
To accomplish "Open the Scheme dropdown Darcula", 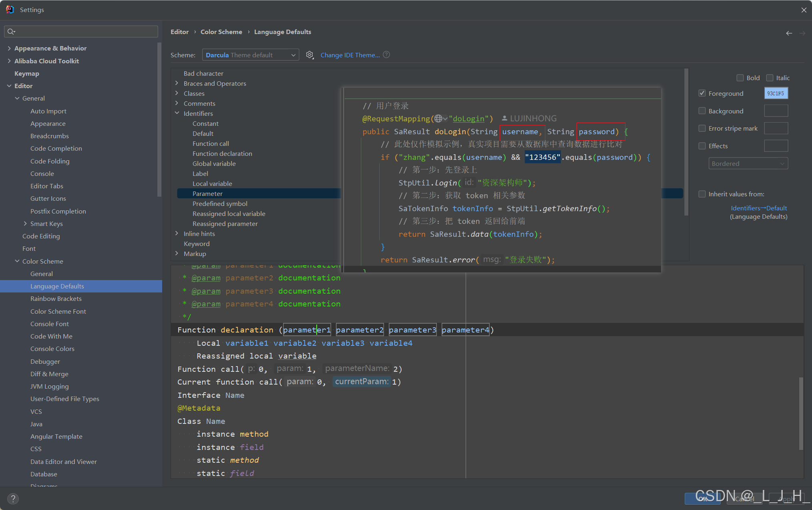I will tap(251, 55).
